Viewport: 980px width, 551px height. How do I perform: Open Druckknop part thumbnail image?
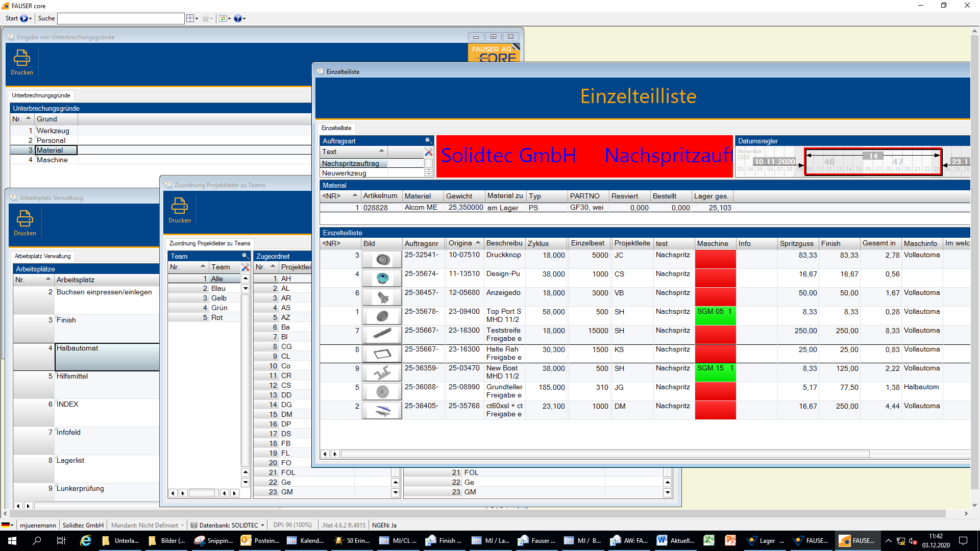click(x=382, y=260)
